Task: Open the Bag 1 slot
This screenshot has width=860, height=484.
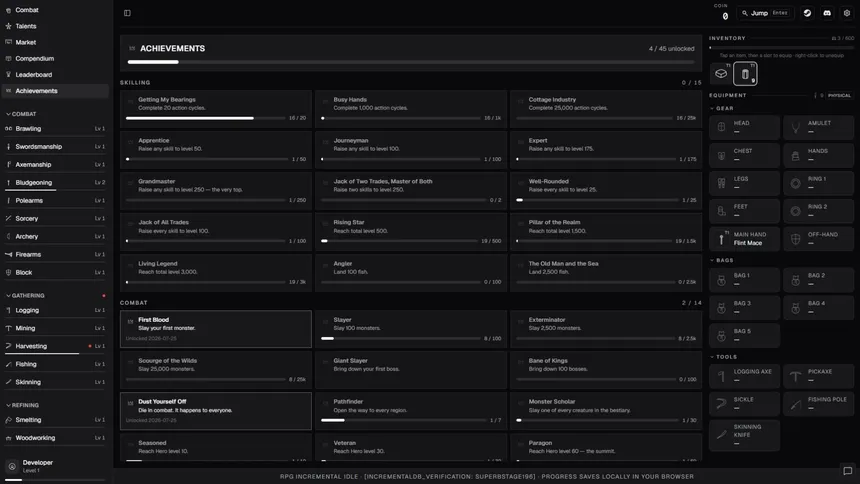Action: point(744,280)
